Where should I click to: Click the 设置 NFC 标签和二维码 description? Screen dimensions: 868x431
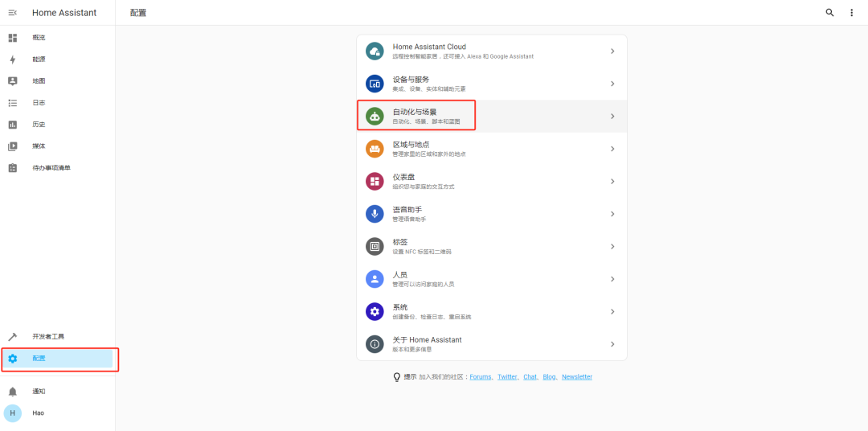[x=422, y=252]
